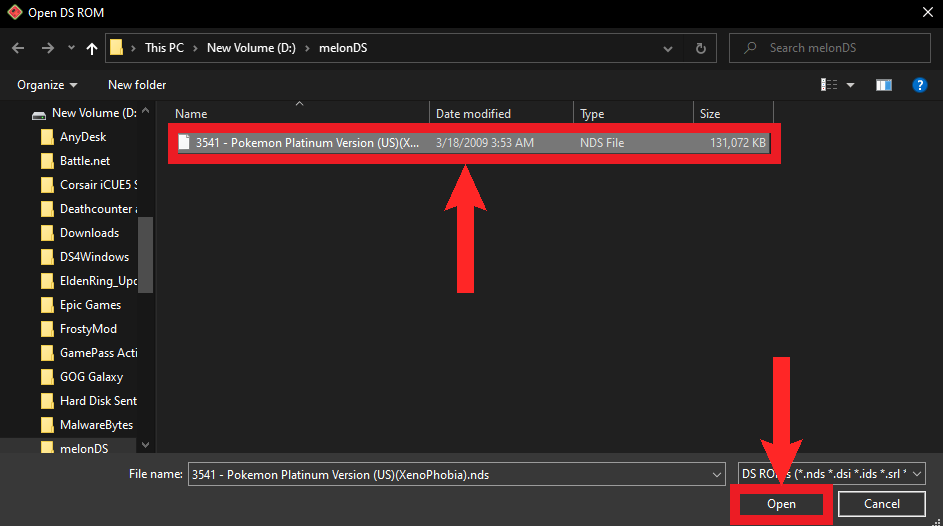Go forward using the right arrow
This screenshot has height=526, width=943.
pyautogui.click(x=48, y=48)
